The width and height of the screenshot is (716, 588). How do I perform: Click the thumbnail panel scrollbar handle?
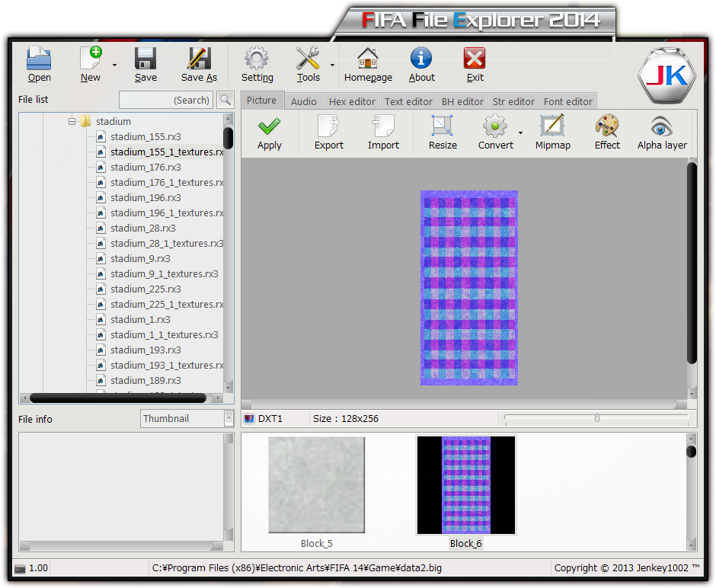point(692,452)
